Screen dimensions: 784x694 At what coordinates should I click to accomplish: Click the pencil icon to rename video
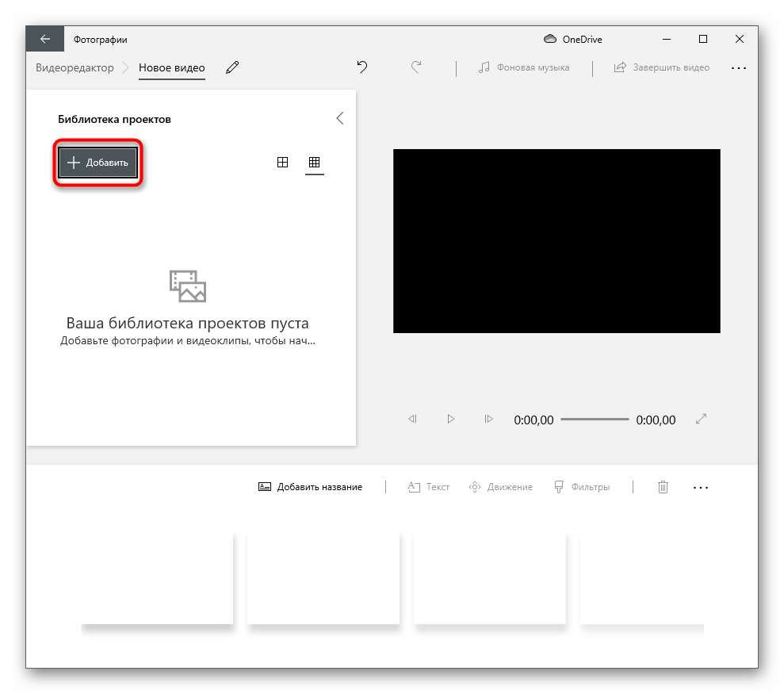coord(232,67)
